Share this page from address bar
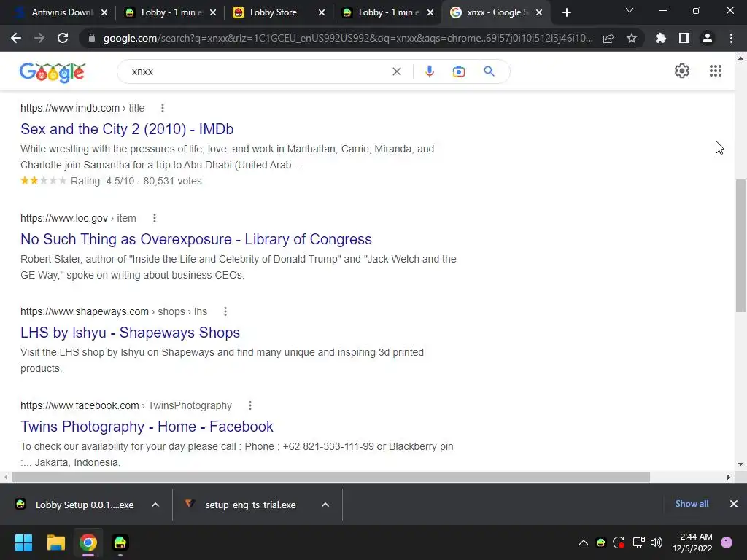 608,38
